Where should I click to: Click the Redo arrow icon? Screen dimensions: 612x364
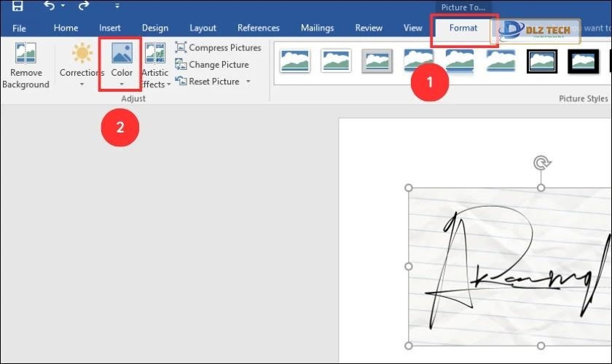pyautogui.click(x=84, y=7)
